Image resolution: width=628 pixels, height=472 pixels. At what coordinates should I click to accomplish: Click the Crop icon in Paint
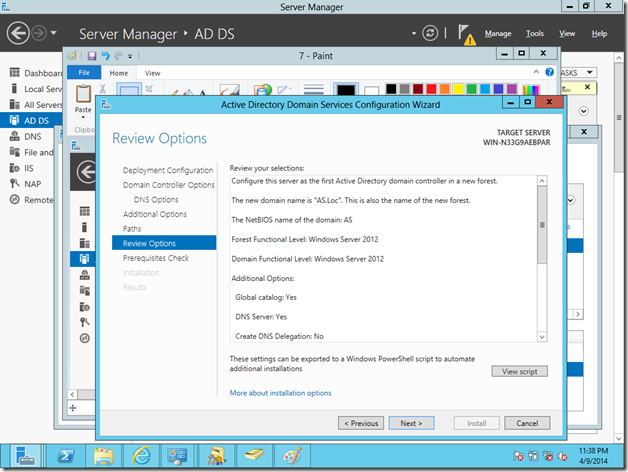coord(149,89)
